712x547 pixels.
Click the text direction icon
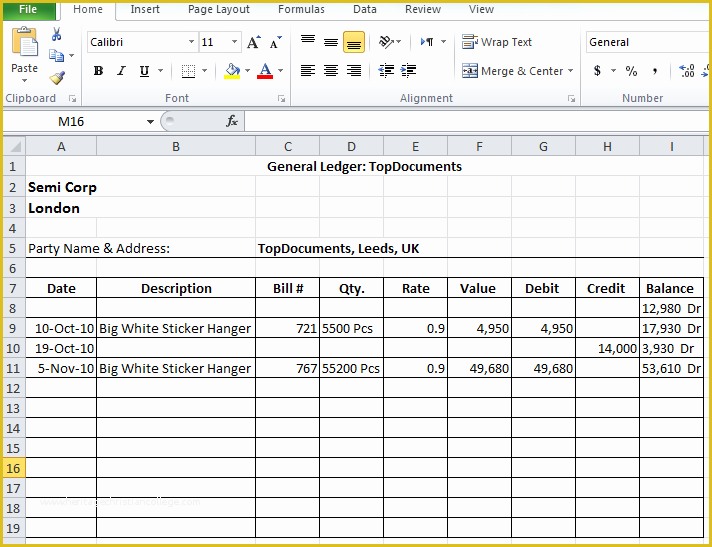coord(427,42)
